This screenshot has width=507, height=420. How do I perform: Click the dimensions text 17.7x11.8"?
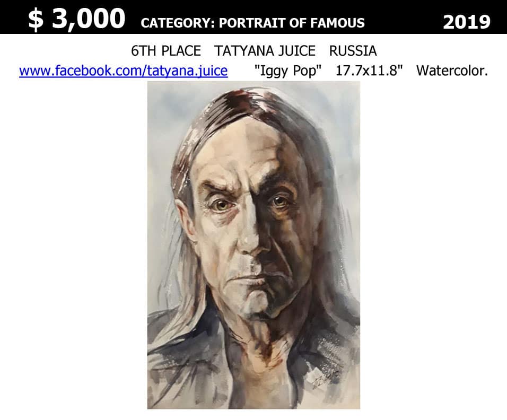(369, 71)
